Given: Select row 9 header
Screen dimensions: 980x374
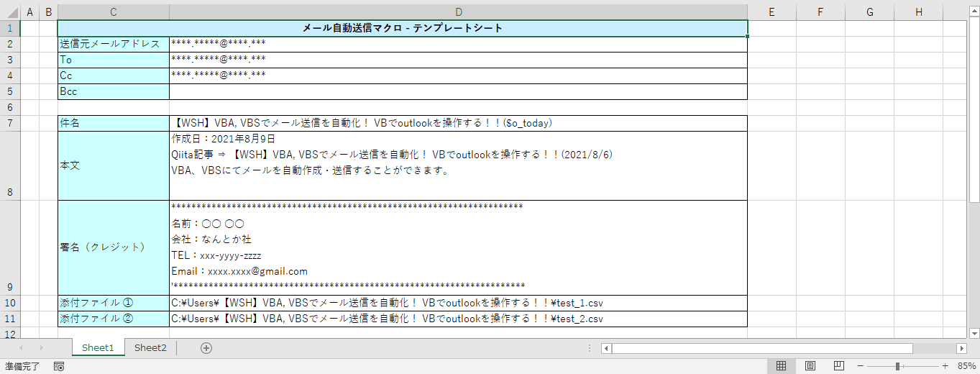Looking at the screenshot, I should 10,247.
